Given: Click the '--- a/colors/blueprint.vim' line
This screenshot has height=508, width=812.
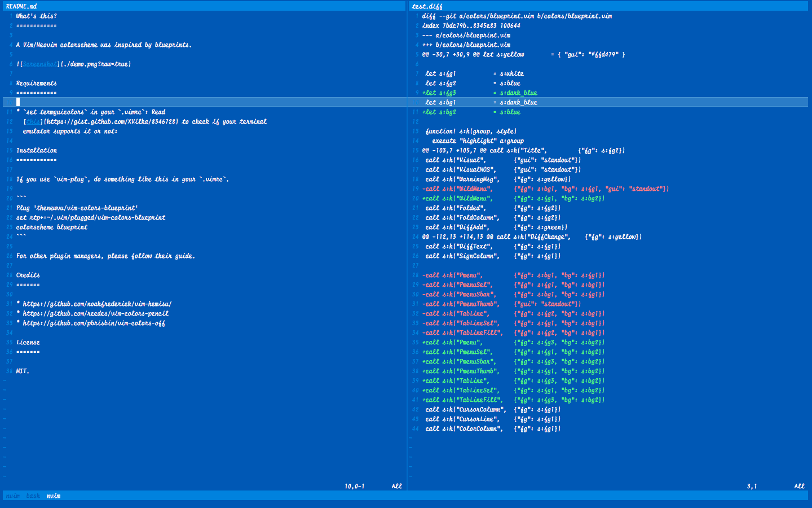Looking at the screenshot, I should click(x=466, y=35).
